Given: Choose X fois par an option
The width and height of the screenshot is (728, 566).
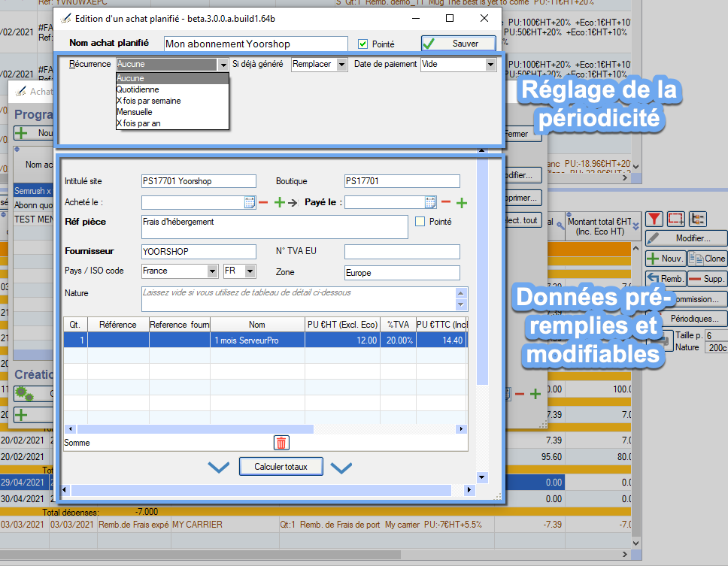Looking at the screenshot, I should tap(172, 123).
